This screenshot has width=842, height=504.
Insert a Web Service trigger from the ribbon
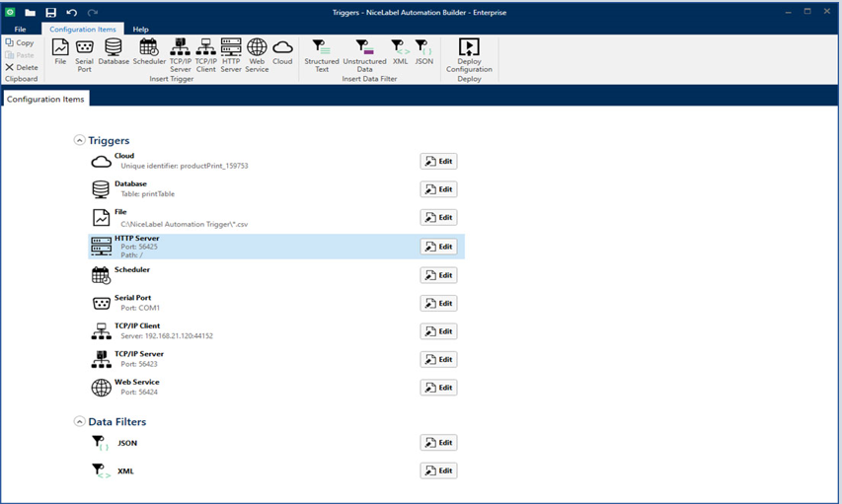257,55
